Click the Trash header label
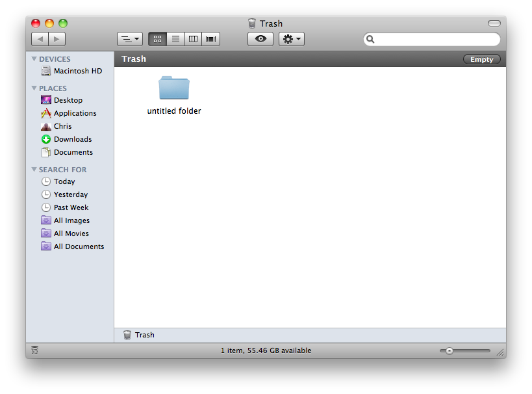This screenshot has width=532, height=394. [134, 59]
